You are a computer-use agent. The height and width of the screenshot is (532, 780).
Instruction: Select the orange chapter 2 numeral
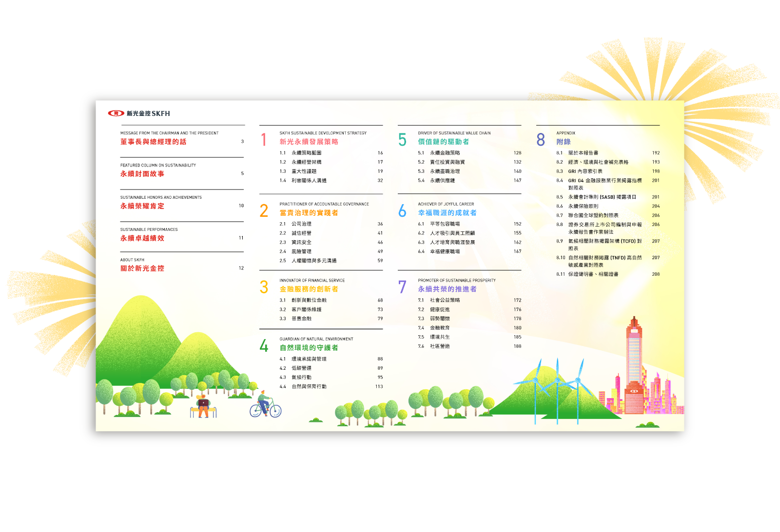pyautogui.click(x=263, y=211)
